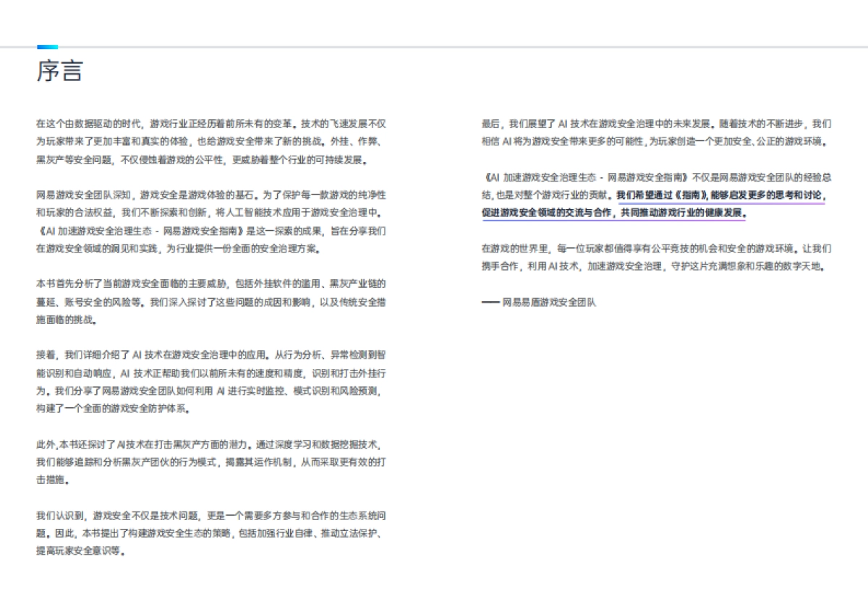Click the blue accent bar above 序言
The image size is (868, 612).
[46, 46]
